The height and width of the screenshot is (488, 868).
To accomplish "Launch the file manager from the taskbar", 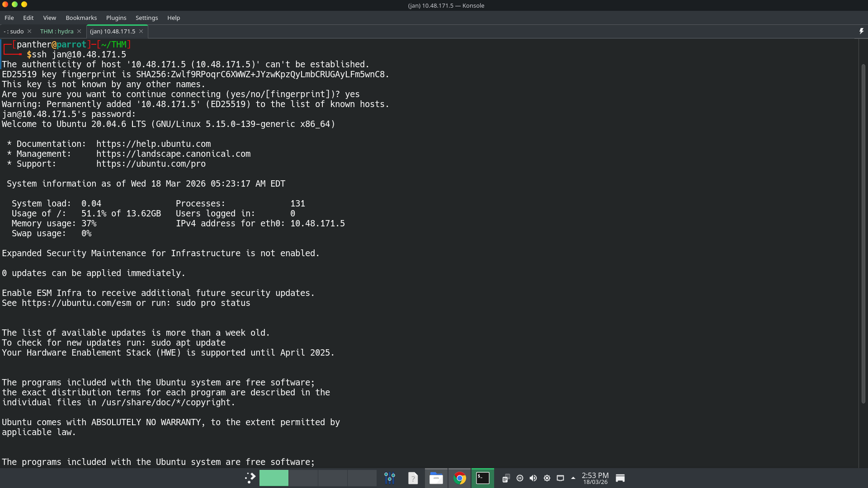I will tap(435, 478).
